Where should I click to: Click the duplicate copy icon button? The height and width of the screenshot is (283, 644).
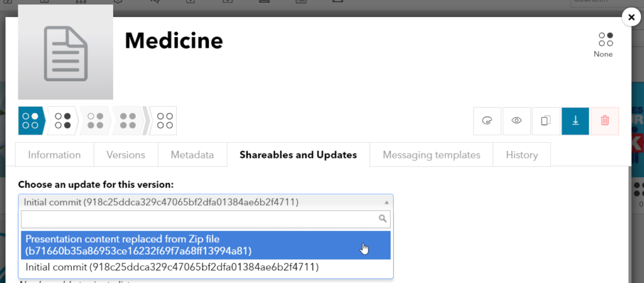tap(546, 121)
